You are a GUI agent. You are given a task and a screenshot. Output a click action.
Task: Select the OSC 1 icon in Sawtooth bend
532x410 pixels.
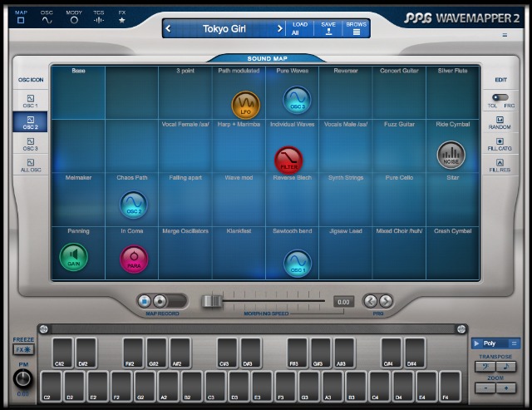pyautogui.click(x=298, y=264)
